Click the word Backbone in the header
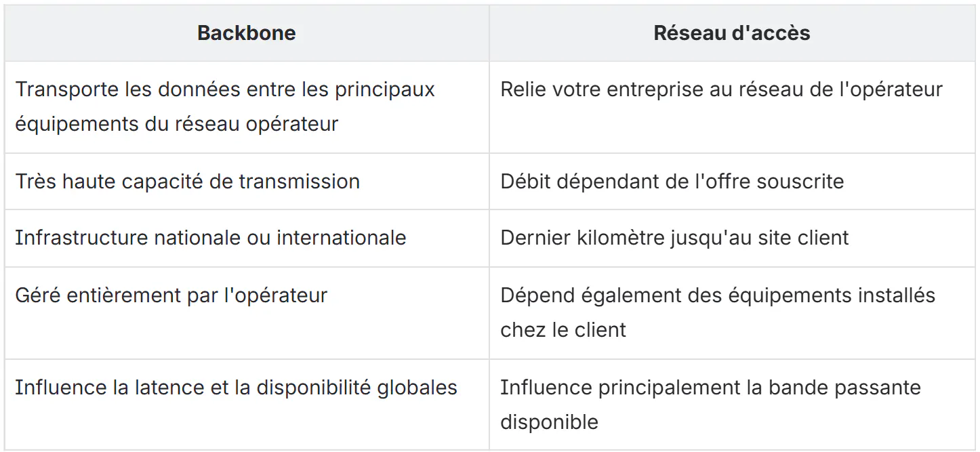Screen dimensions: 980x452 [247, 33]
